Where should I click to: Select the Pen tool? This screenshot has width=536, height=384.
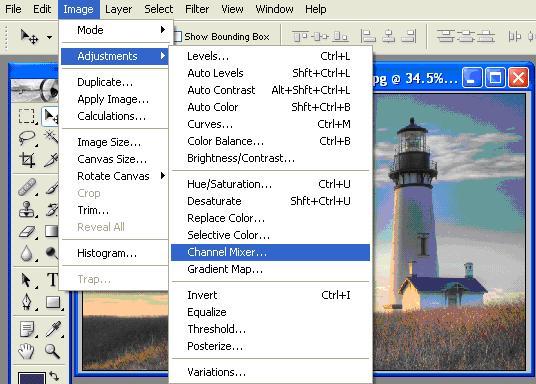coord(27,302)
